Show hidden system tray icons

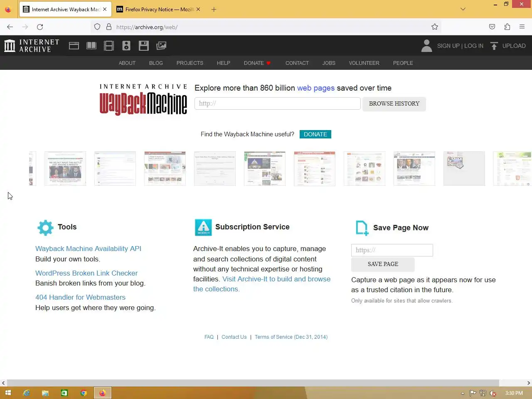tap(463, 393)
